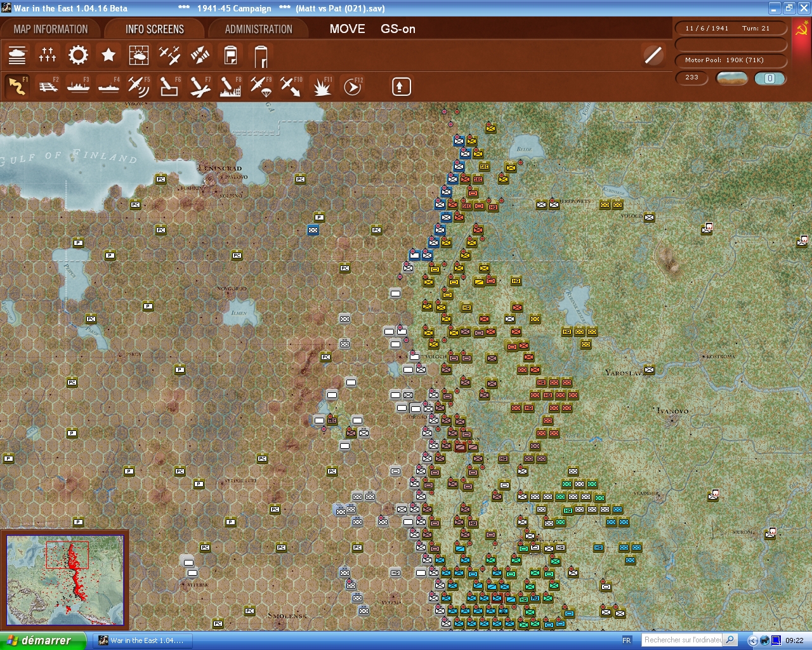Viewport: 812px width, 650px height.
Task: Click the boxed up-arrow toolbar button
Action: (x=401, y=86)
